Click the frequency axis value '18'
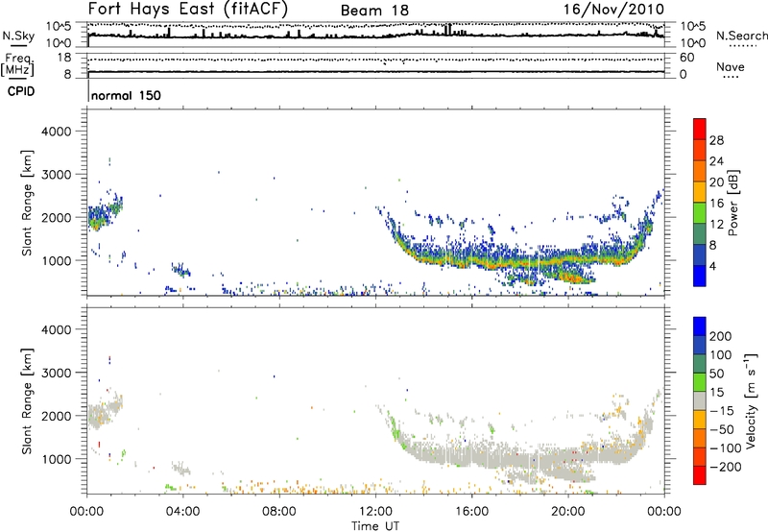The image size is (768, 532). click(x=63, y=58)
